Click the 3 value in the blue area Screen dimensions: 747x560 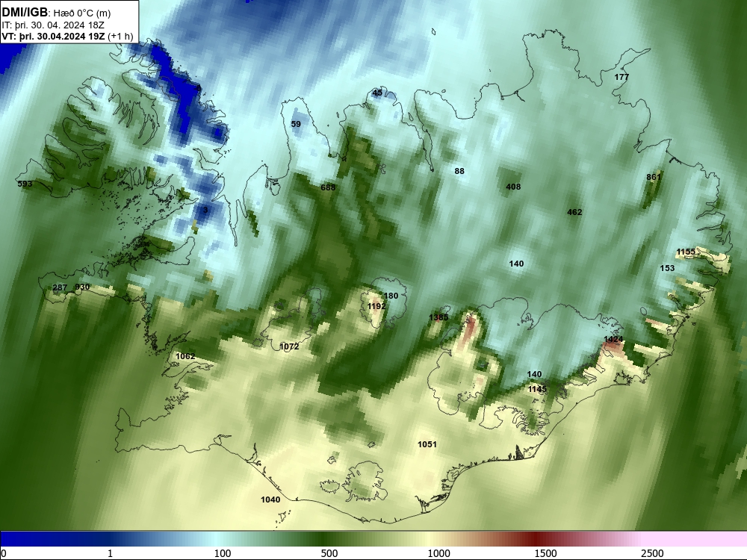(205, 210)
